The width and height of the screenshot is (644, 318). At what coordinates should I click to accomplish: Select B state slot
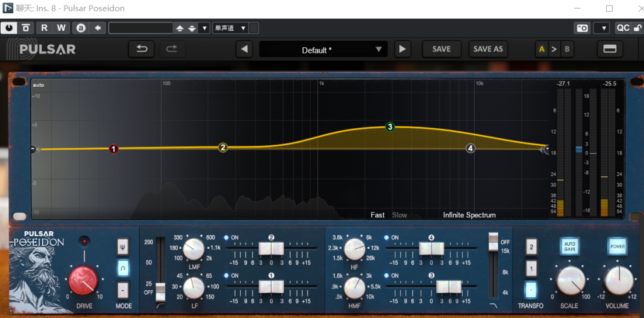(x=567, y=50)
